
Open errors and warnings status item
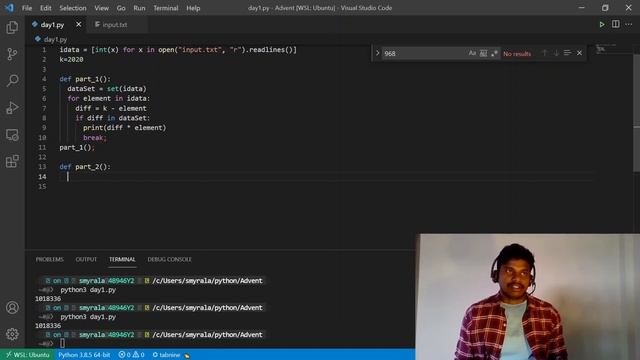tap(131, 355)
